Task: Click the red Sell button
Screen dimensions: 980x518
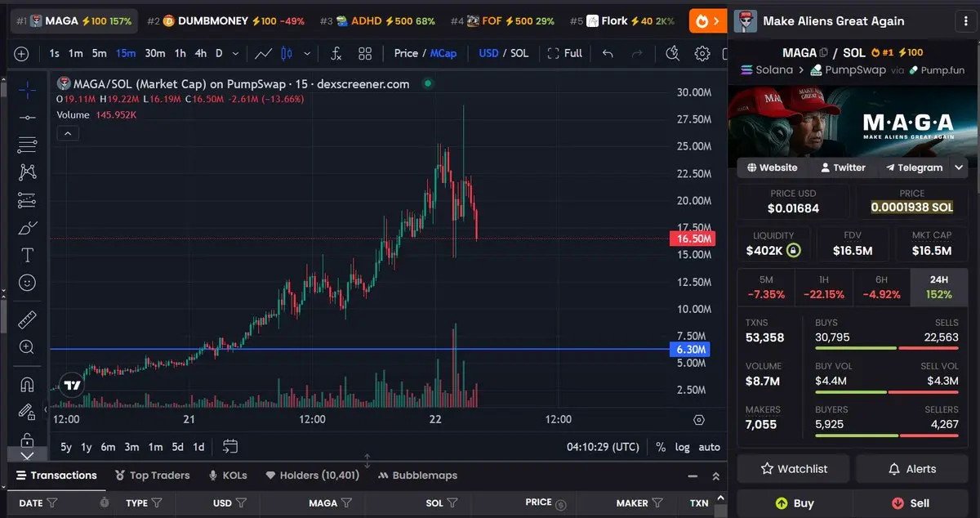Action: (912, 503)
